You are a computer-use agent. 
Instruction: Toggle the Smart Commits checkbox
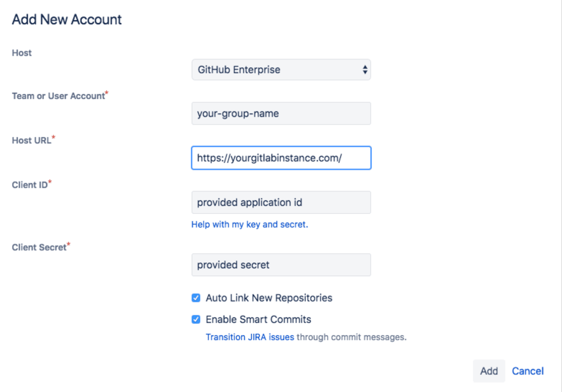[196, 319]
